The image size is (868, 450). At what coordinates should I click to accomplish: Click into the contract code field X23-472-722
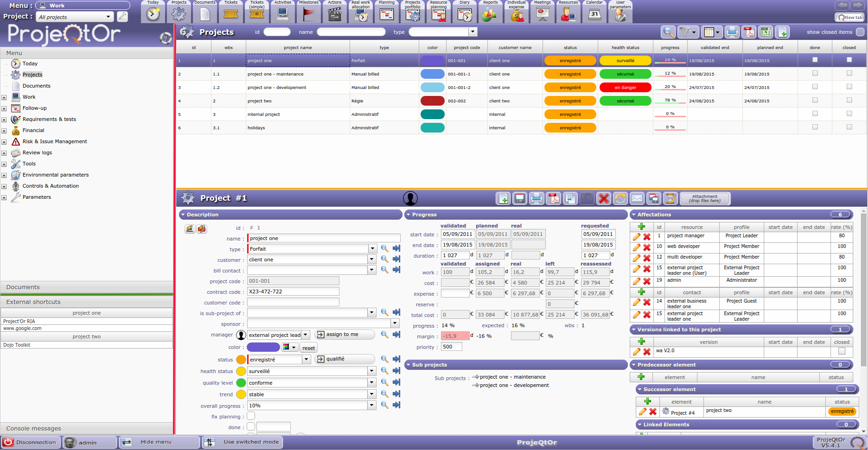click(293, 292)
